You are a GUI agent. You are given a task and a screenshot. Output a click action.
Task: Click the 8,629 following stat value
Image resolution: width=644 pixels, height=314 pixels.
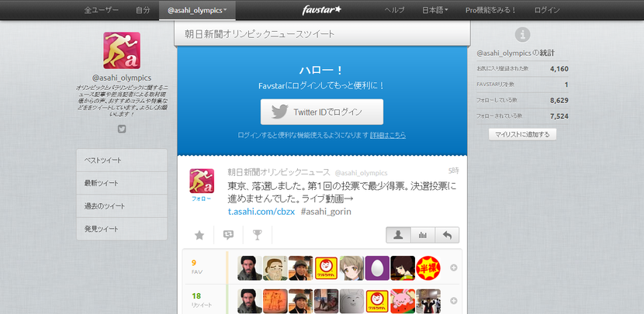(x=559, y=100)
